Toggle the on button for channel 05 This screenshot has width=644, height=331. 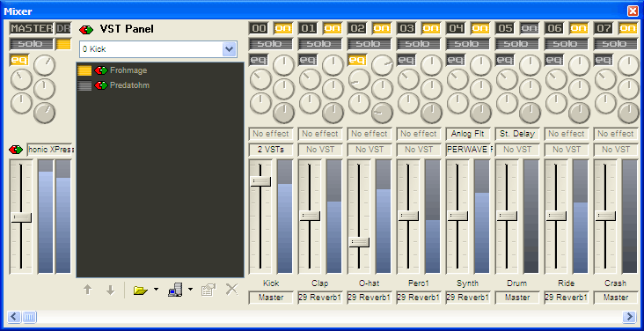[529, 28]
